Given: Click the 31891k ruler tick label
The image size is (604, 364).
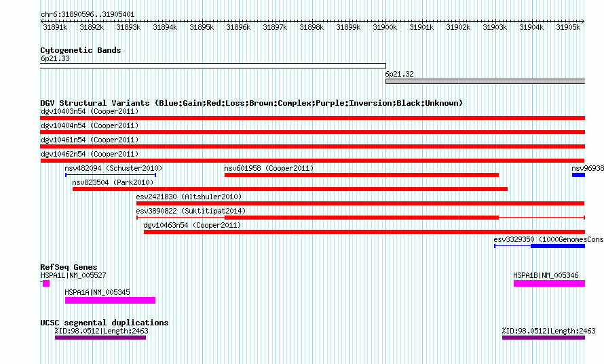Looking at the screenshot, I should [x=55, y=27].
